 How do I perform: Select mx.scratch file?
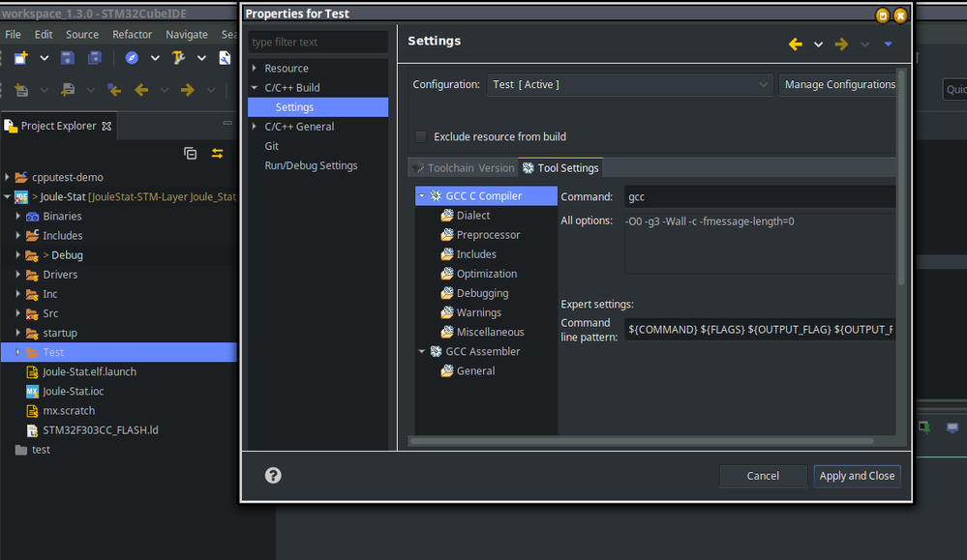pyautogui.click(x=69, y=410)
